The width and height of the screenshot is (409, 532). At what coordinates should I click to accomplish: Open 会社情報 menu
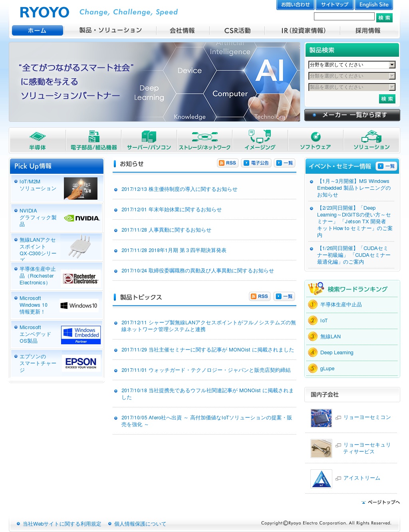click(x=182, y=30)
